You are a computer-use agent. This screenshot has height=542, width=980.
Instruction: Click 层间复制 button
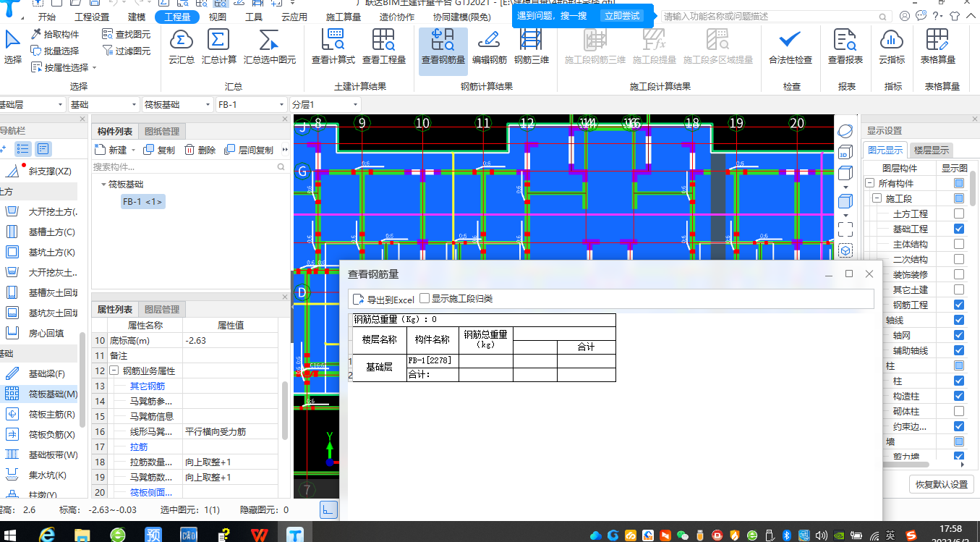(x=250, y=150)
